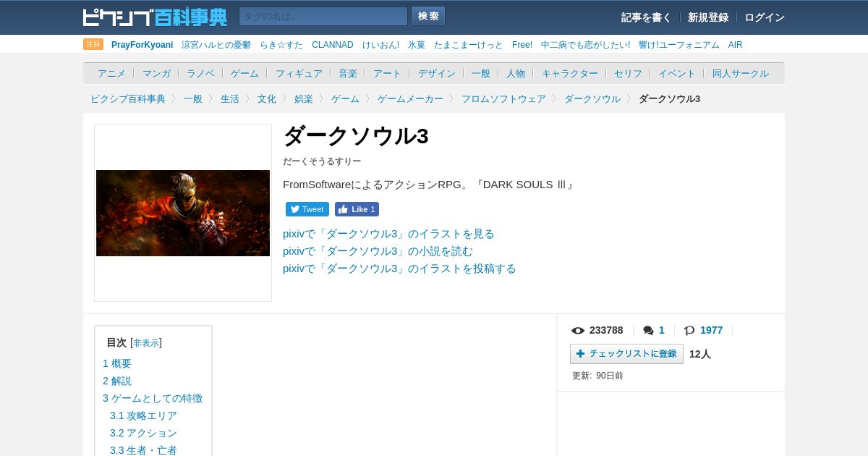Screen dimensions: 868x456
Task: Open 涼宮ハルヒの憂鬱 tag
Action: (216, 45)
